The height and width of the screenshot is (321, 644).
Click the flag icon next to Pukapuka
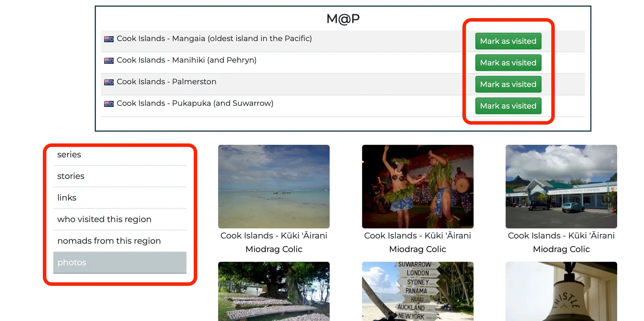pyautogui.click(x=109, y=104)
